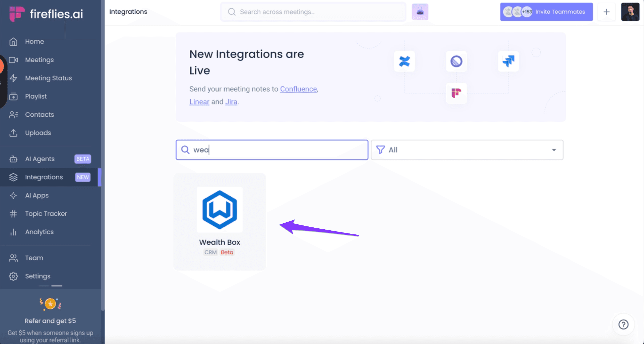Click the Home house icon
Image resolution: width=644 pixels, height=344 pixels.
point(13,41)
